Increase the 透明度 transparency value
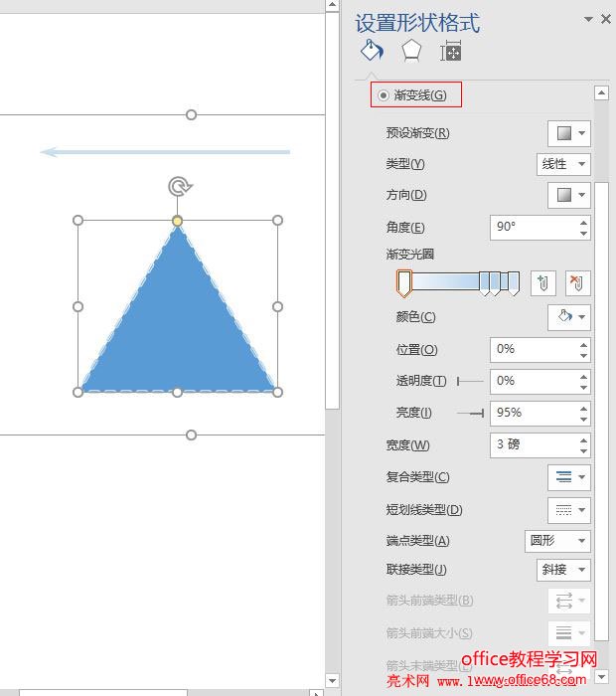This screenshot has width=616, height=696. pos(583,377)
